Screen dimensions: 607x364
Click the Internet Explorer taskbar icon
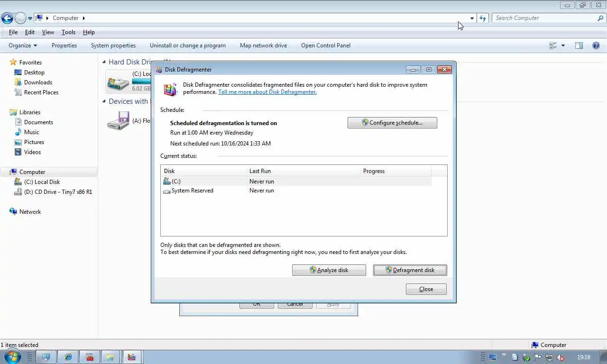pyautogui.click(x=68, y=357)
